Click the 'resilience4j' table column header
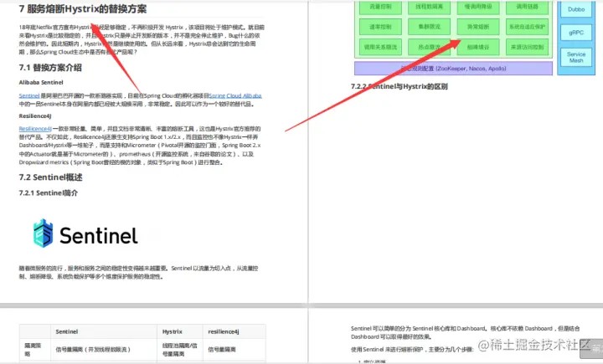 pos(234,331)
